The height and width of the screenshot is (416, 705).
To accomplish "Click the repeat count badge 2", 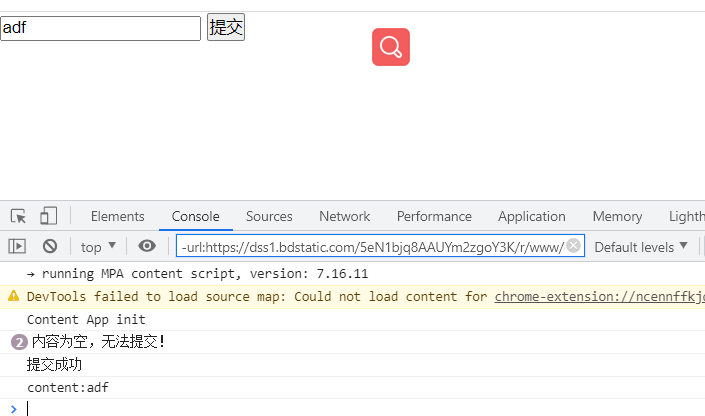I will (x=19, y=342).
